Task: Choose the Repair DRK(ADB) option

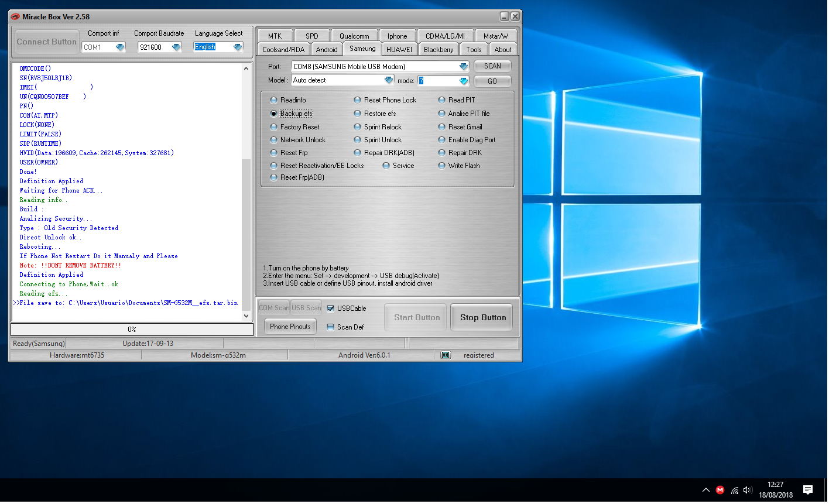Action: 385,153
